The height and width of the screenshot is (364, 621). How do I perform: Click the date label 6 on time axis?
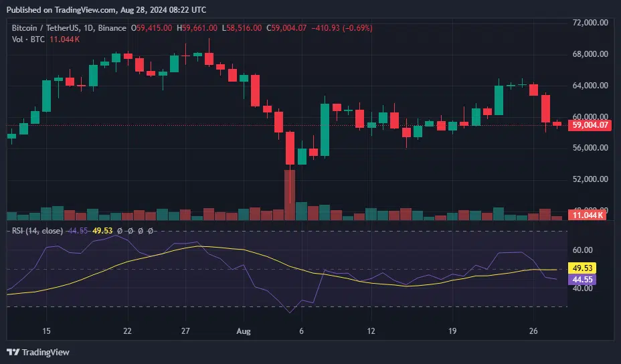pyautogui.click(x=301, y=331)
